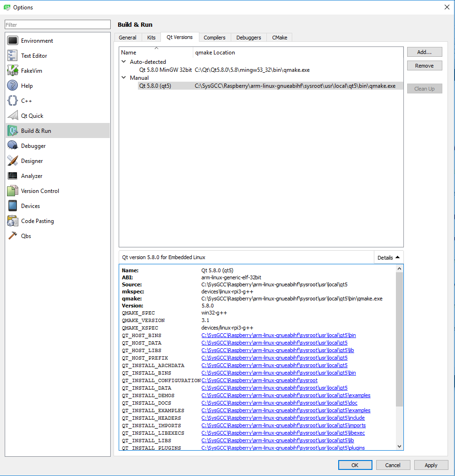Collapse the Auto-detected group
The width and height of the screenshot is (455, 476).
[124, 61]
